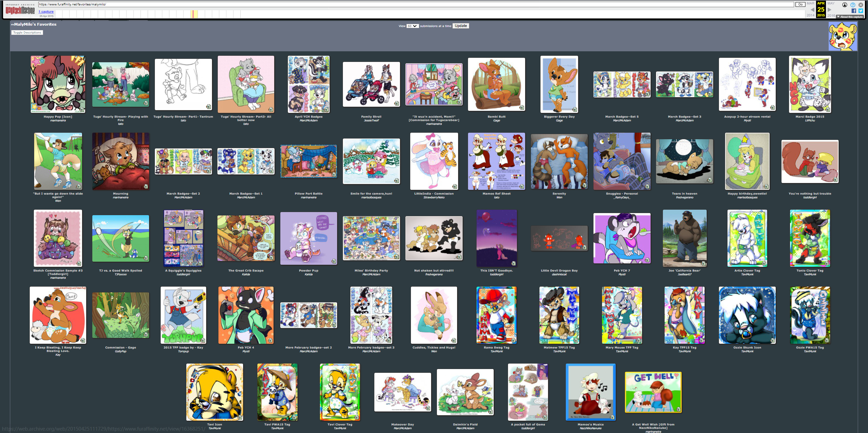The image size is (868, 433).
Task: Open the Tears in heaven thumbnail
Action: 684,161
